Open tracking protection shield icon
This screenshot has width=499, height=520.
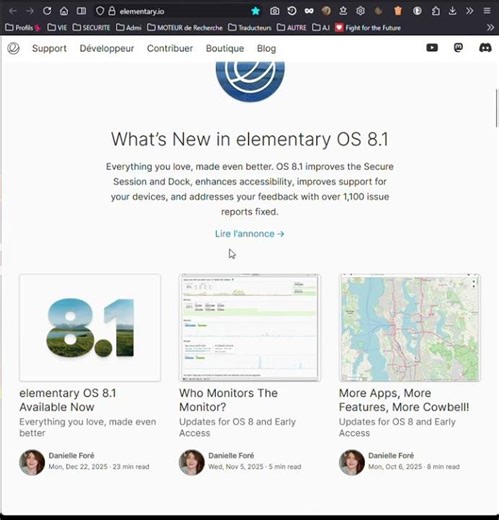pyautogui.click(x=100, y=11)
